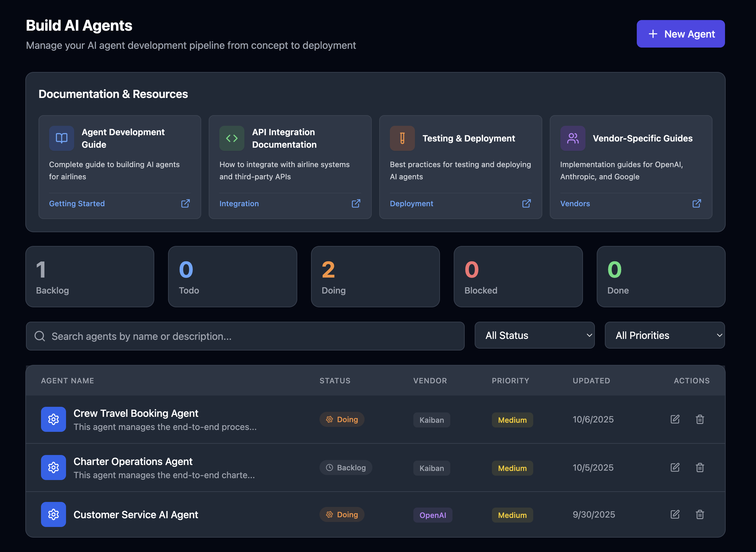Click the book icon of Agent Development Guide

pos(61,138)
